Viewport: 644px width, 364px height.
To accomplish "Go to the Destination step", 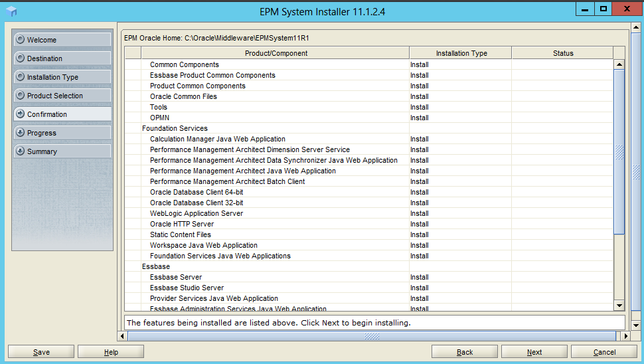I will (62, 58).
